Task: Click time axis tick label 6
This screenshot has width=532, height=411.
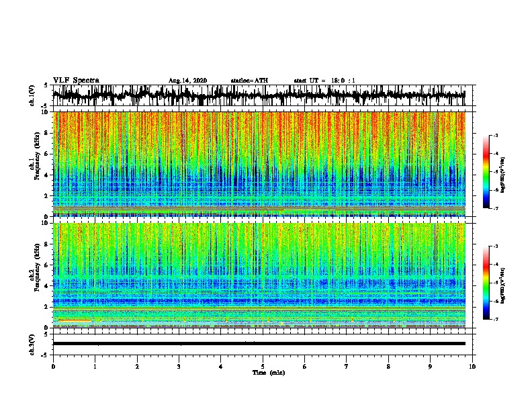Action: coord(304,366)
